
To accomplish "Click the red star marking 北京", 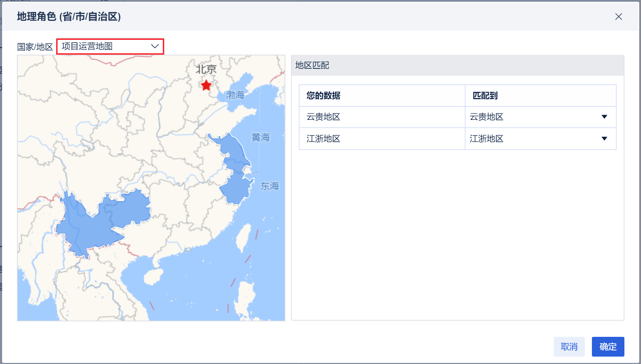I will [206, 85].
